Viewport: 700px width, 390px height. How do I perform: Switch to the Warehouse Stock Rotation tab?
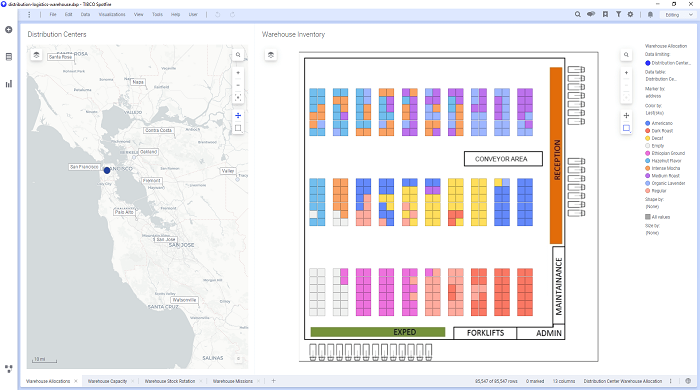tap(170, 381)
